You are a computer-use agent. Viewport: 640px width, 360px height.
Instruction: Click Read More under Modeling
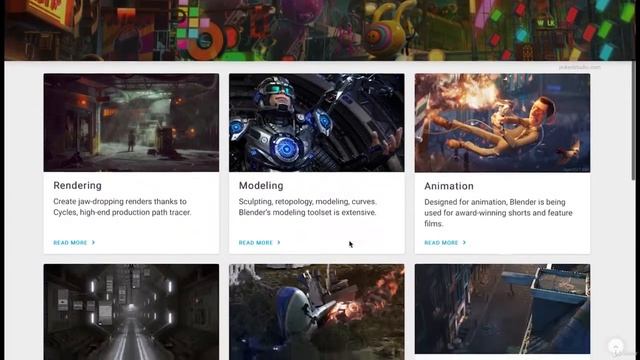click(256, 242)
